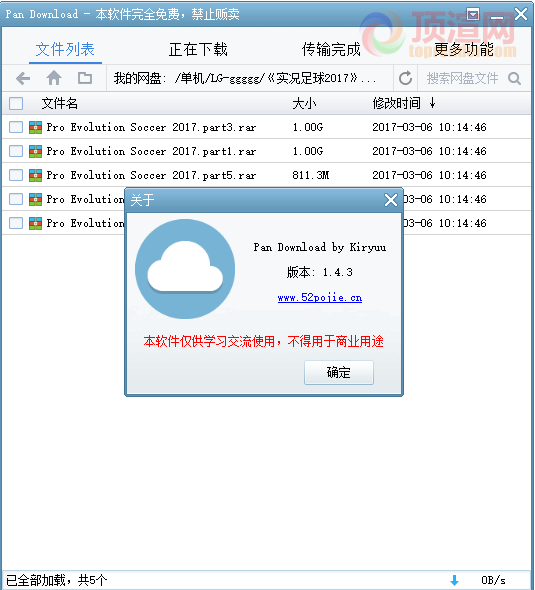535x590 pixels.
Task: Check the box for part1.rar
Action: click(16, 151)
